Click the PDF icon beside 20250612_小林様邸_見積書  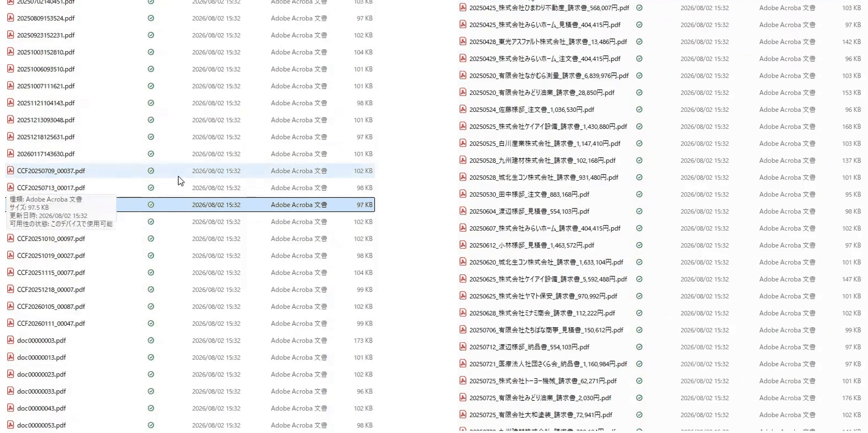(x=463, y=245)
